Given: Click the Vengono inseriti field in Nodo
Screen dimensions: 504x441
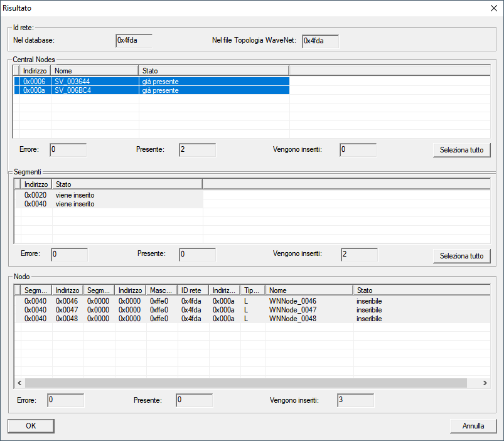Looking at the screenshot, I should pos(355,400).
